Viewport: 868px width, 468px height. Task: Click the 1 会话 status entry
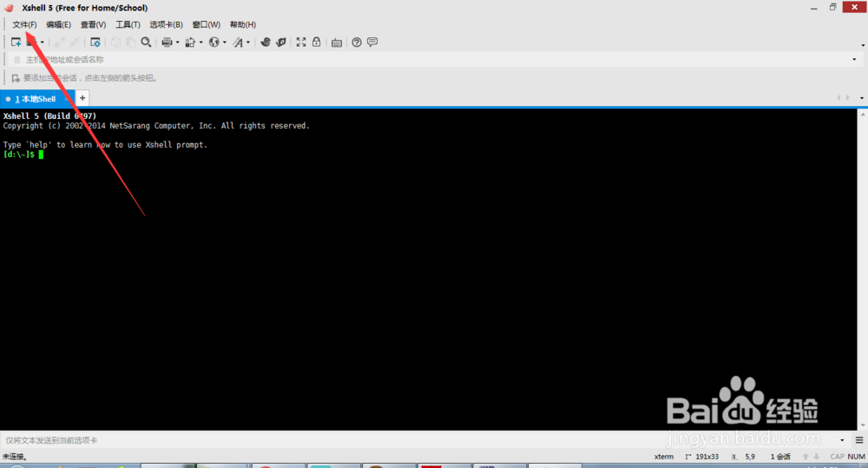click(x=780, y=457)
